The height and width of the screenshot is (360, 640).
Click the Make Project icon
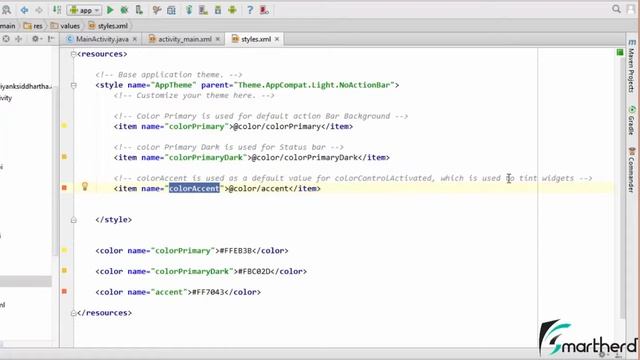pyautogui.click(x=57, y=10)
